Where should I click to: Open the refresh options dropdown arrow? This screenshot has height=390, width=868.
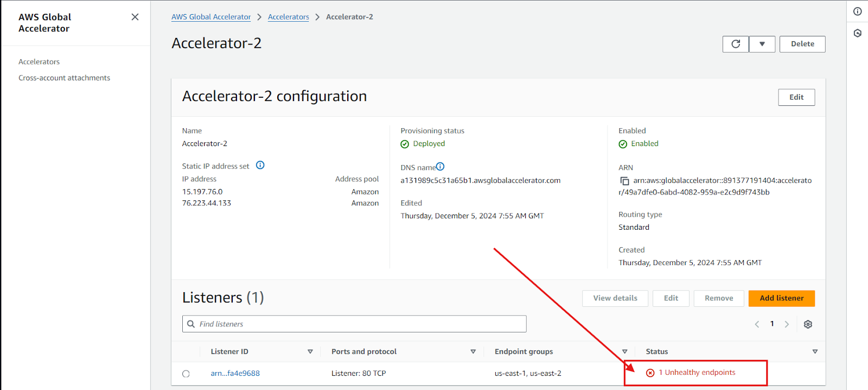[x=762, y=44]
